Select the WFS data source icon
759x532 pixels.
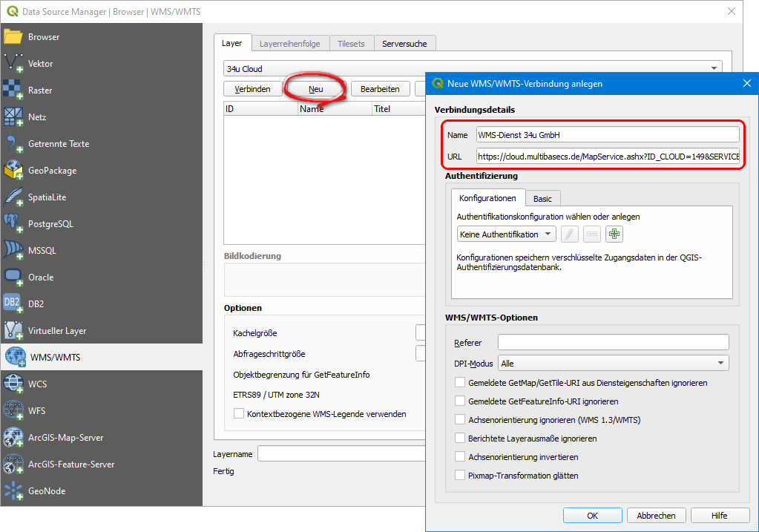(14, 411)
